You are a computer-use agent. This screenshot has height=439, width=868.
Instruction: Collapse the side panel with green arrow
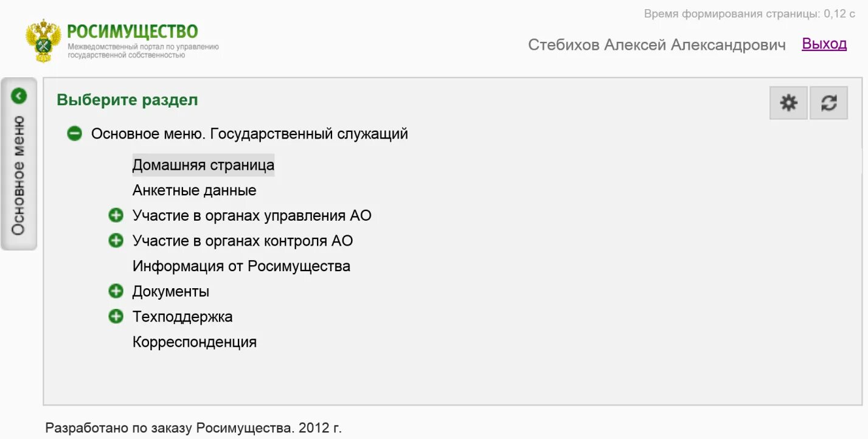coord(19,96)
